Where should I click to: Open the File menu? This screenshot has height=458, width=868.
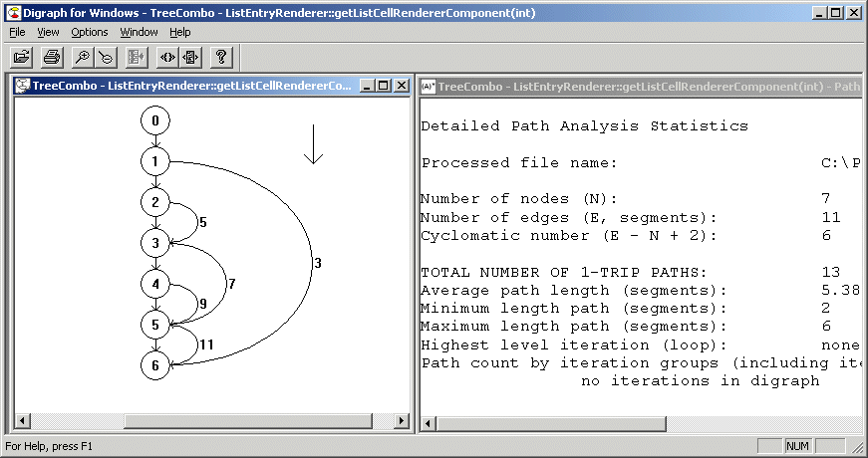click(x=17, y=32)
